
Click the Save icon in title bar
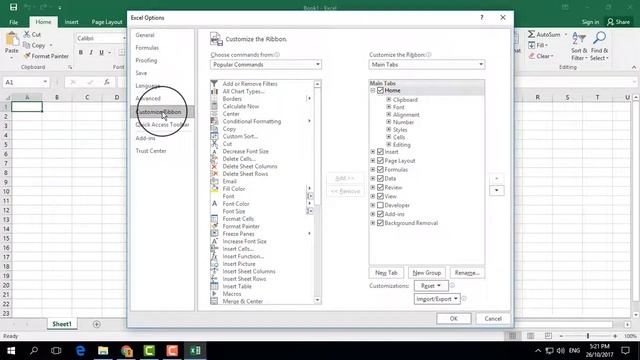click(x=13, y=7)
